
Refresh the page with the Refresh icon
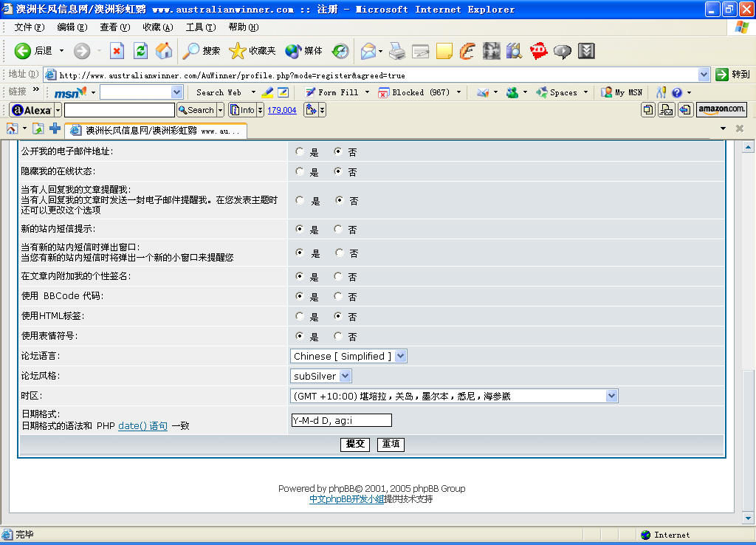pyautogui.click(x=140, y=51)
